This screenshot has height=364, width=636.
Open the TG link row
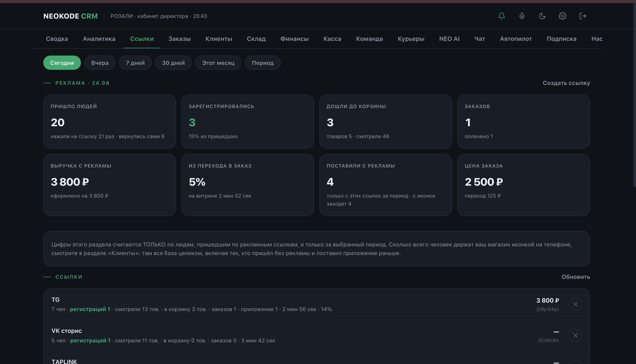pyautogui.click(x=316, y=304)
